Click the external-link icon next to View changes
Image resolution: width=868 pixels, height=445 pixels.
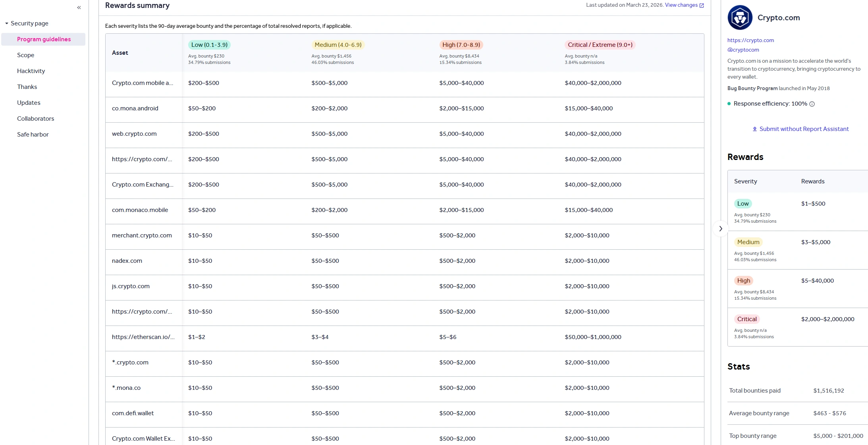tap(701, 5)
